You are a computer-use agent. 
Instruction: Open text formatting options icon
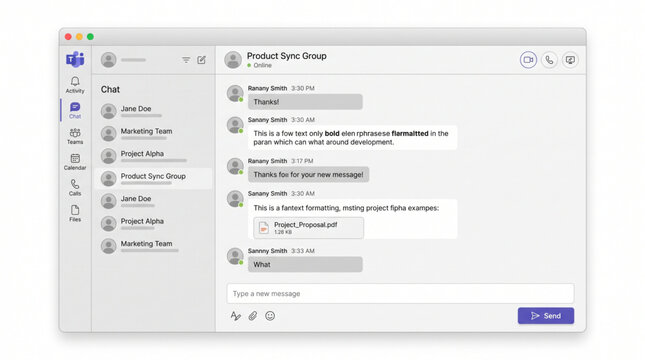point(235,316)
